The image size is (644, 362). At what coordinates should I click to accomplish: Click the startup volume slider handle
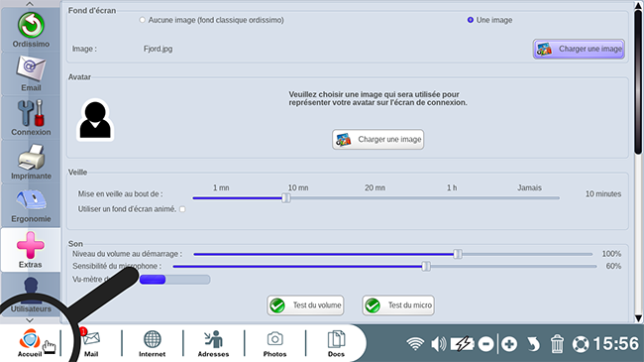coord(458,254)
